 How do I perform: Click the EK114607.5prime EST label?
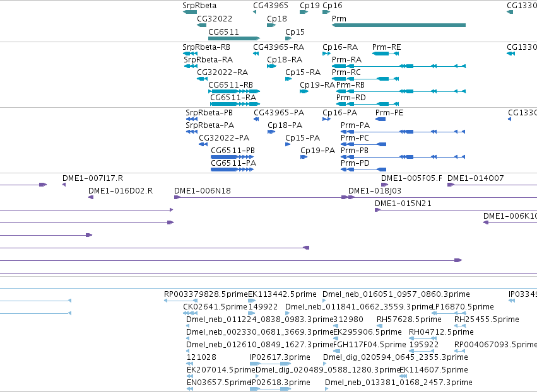(434, 370)
